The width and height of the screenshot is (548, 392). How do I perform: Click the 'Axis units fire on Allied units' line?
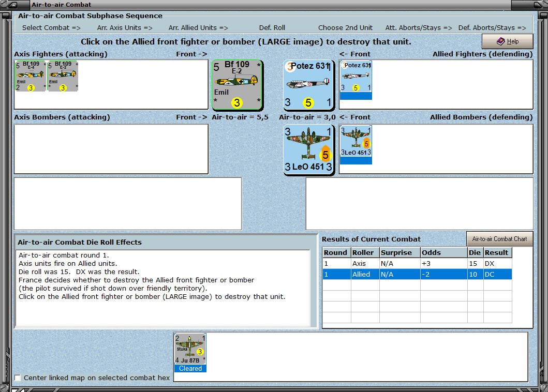point(68,263)
